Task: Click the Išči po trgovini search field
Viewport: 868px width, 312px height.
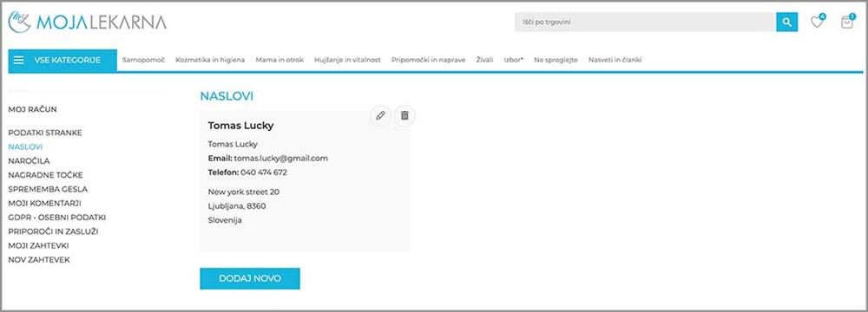Action: [645, 23]
